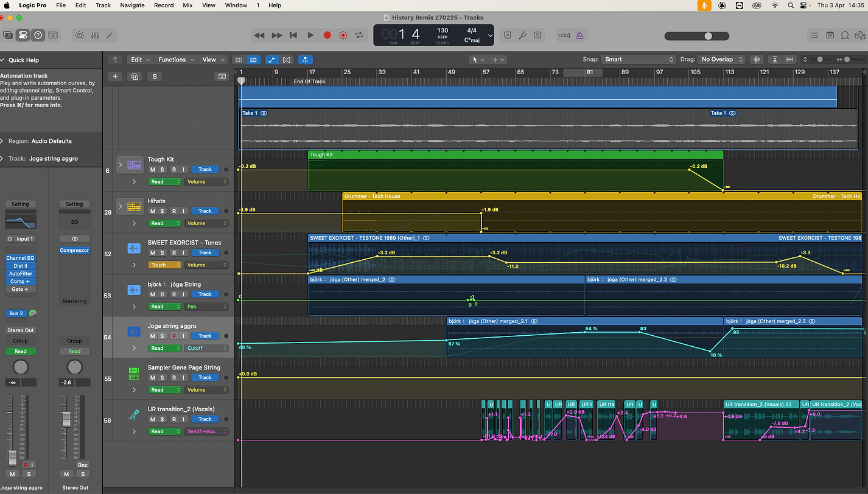Toggle the purple metronome click
Screen dimensions: 868x494
[x=579, y=35]
